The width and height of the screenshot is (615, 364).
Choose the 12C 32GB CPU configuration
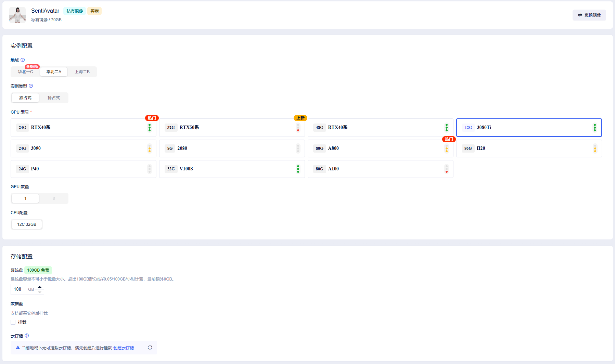tap(27, 224)
